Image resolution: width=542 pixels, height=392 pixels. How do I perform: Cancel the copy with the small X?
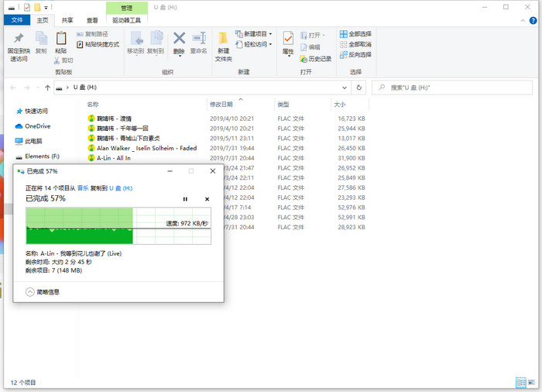click(207, 199)
